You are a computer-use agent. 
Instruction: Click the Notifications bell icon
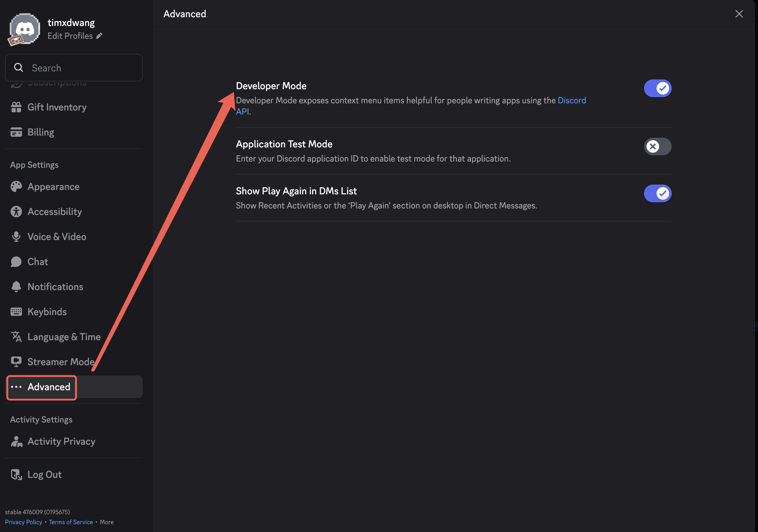[x=16, y=286]
